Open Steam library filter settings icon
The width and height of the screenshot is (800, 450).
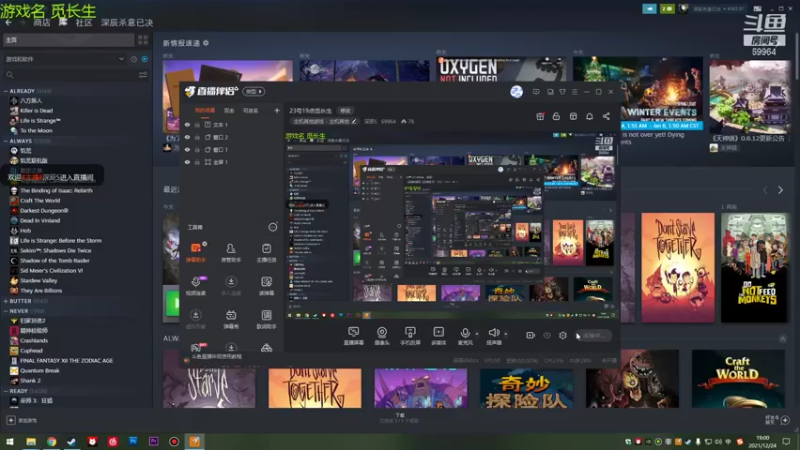143,74
